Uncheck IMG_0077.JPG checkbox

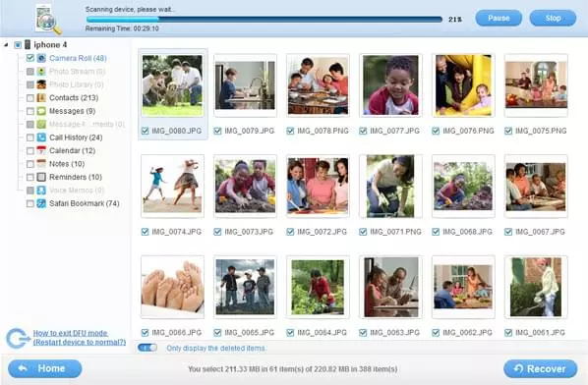click(x=363, y=131)
